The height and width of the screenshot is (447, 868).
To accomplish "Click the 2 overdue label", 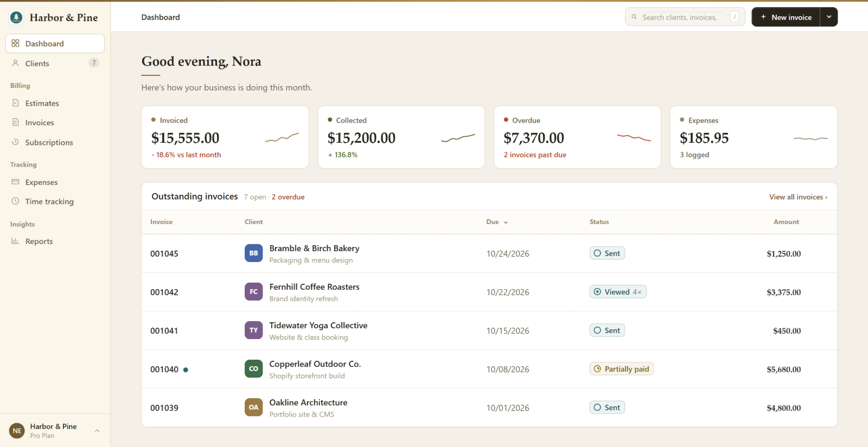I will point(288,197).
